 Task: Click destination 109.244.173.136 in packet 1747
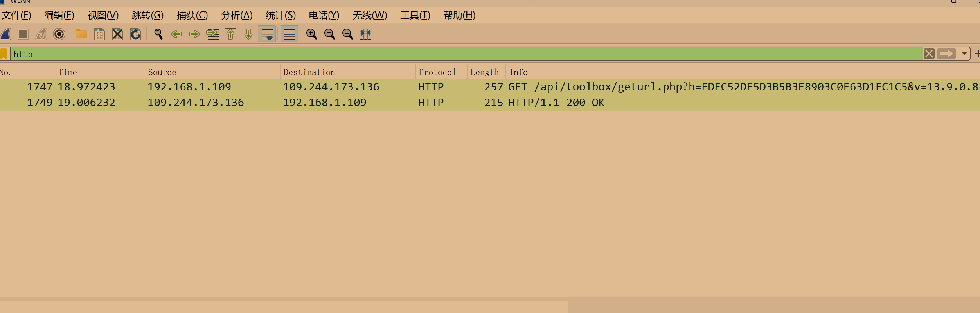tap(331, 87)
